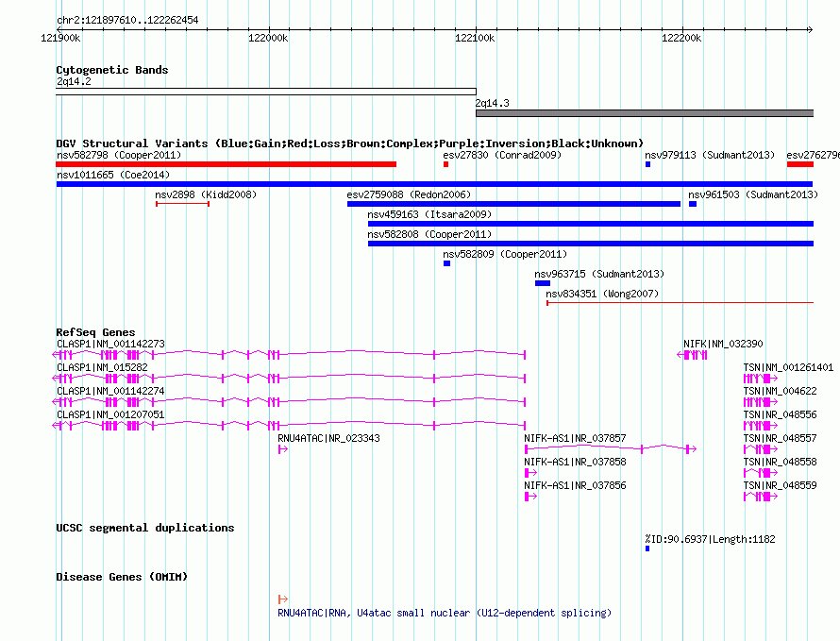Image resolution: width=840 pixels, height=641 pixels.
Task: Click the red nsv582798 loss variant bar
Action: click(x=227, y=164)
